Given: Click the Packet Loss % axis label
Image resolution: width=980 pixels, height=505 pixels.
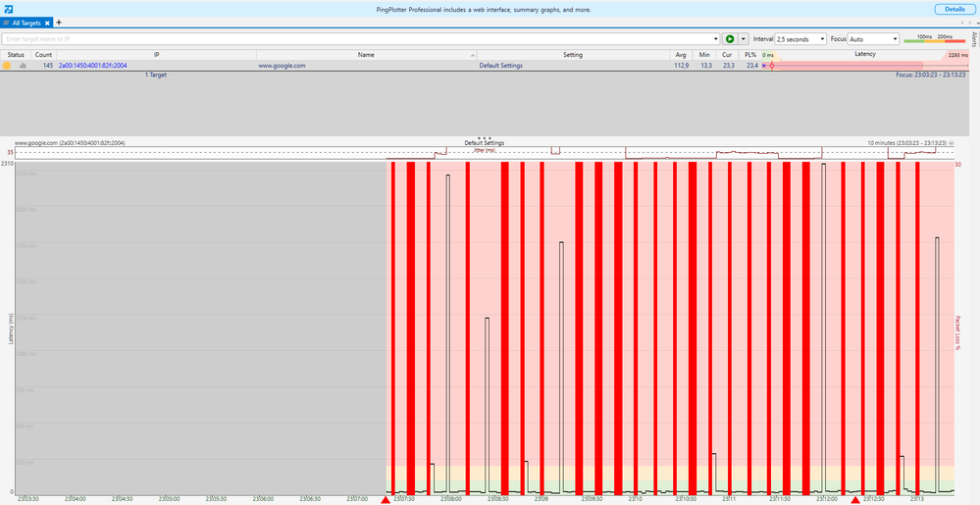Looking at the screenshot, I should coord(957,332).
